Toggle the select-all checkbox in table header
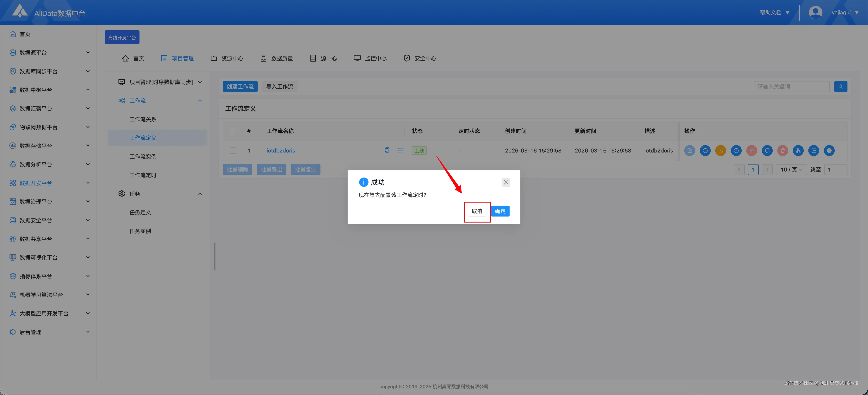This screenshot has width=868, height=395. point(233,131)
